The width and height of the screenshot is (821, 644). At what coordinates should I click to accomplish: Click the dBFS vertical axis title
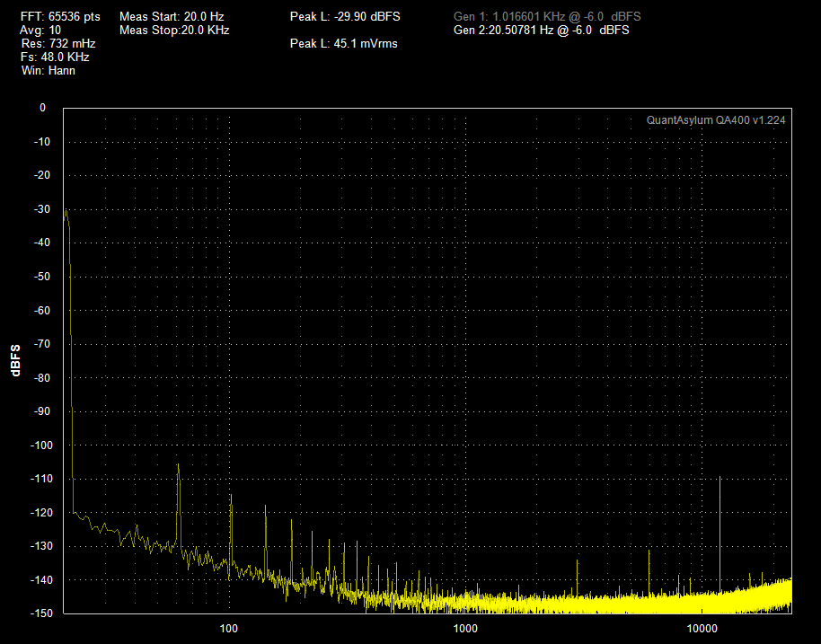pos(15,360)
